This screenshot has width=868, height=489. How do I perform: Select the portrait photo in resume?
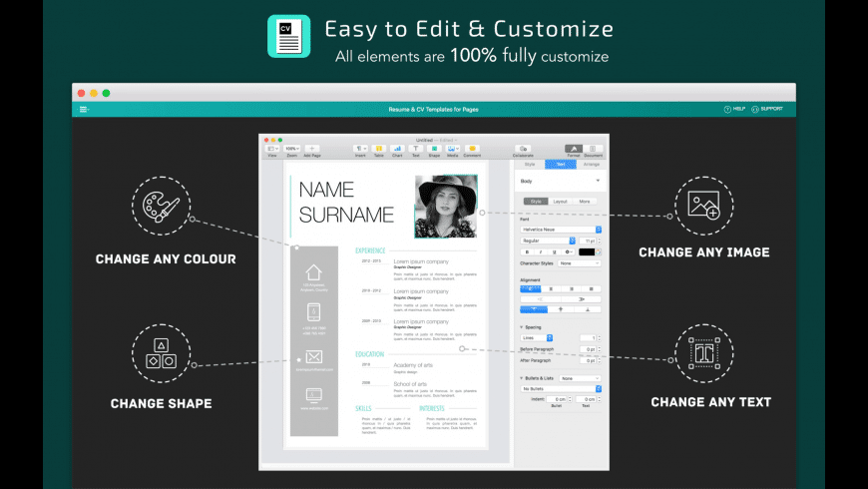coord(446,207)
